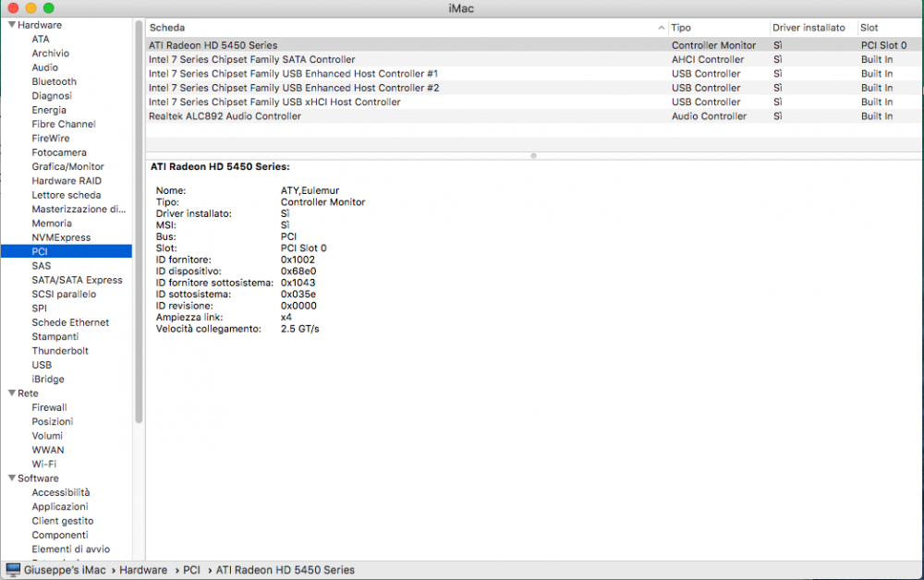Image resolution: width=924 pixels, height=580 pixels.
Task: Collapse the Rete section triangle
Action: pyautogui.click(x=11, y=393)
